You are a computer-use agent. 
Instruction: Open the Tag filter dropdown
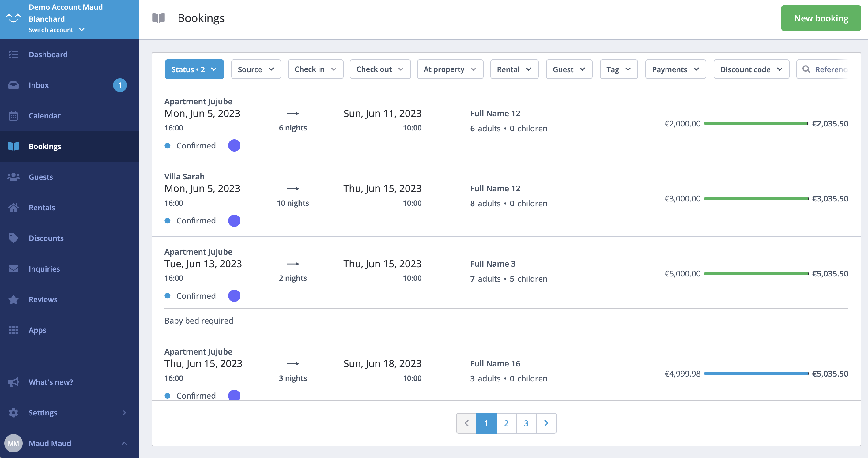[619, 69]
